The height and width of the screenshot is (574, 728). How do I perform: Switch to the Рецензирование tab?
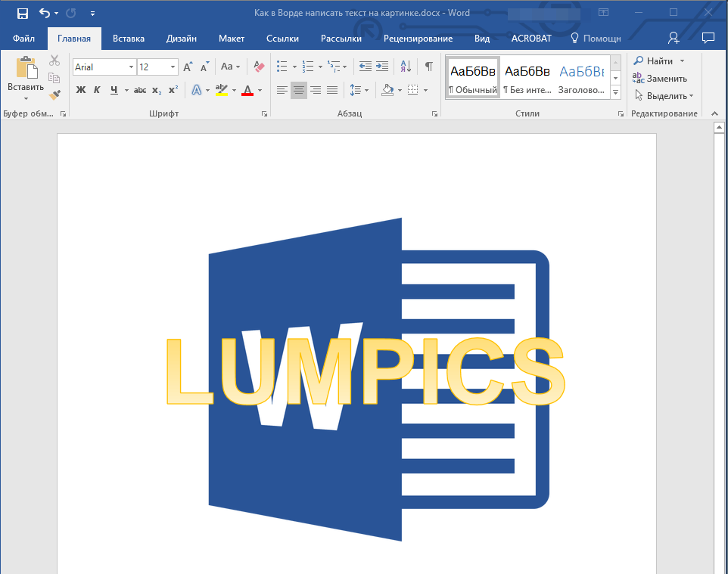point(418,39)
